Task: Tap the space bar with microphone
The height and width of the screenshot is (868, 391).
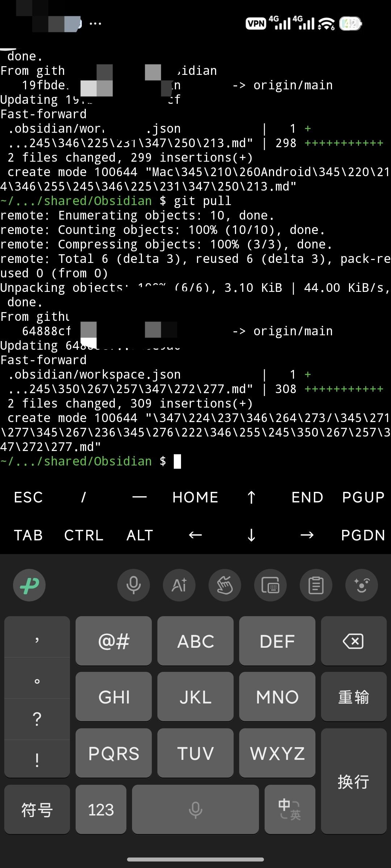Action: (195, 809)
